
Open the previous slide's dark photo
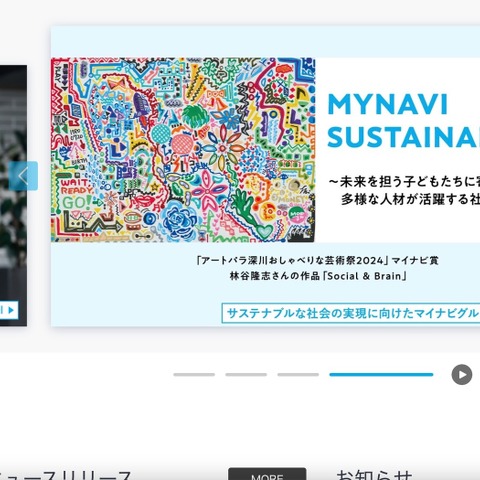[x=13, y=196]
